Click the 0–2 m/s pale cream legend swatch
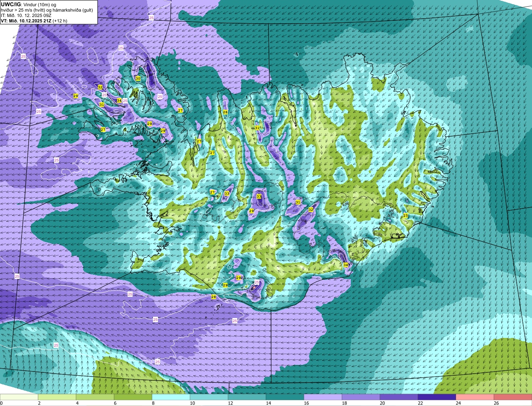532x406 pixels. (19, 397)
